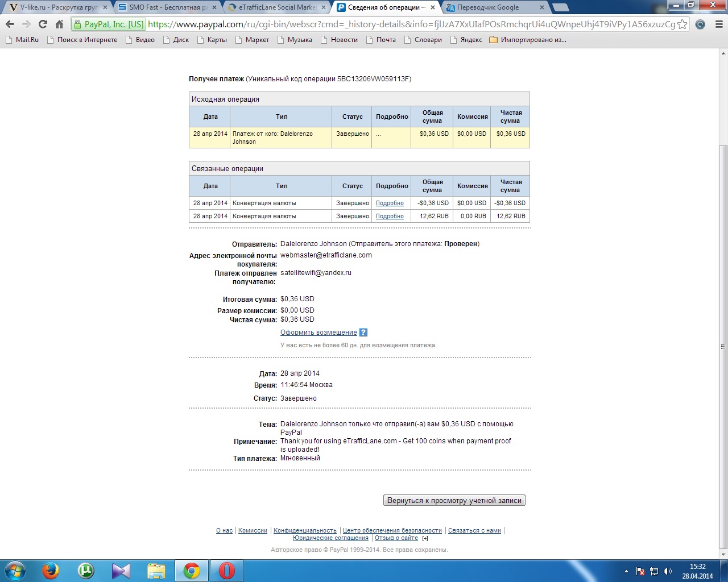This screenshot has width=728, height=582.
Task: Click the extension icon next to address bar
Action: point(701,24)
